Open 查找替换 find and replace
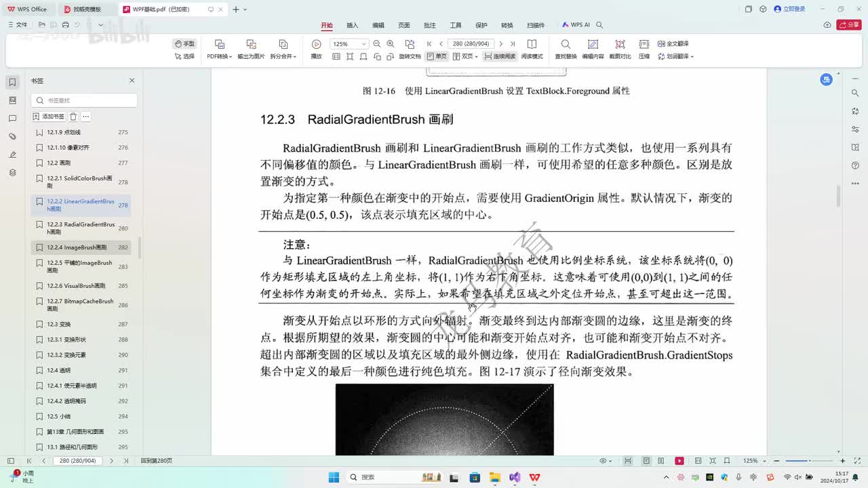Image resolution: width=868 pixels, height=488 pixels. click(566, 49)
